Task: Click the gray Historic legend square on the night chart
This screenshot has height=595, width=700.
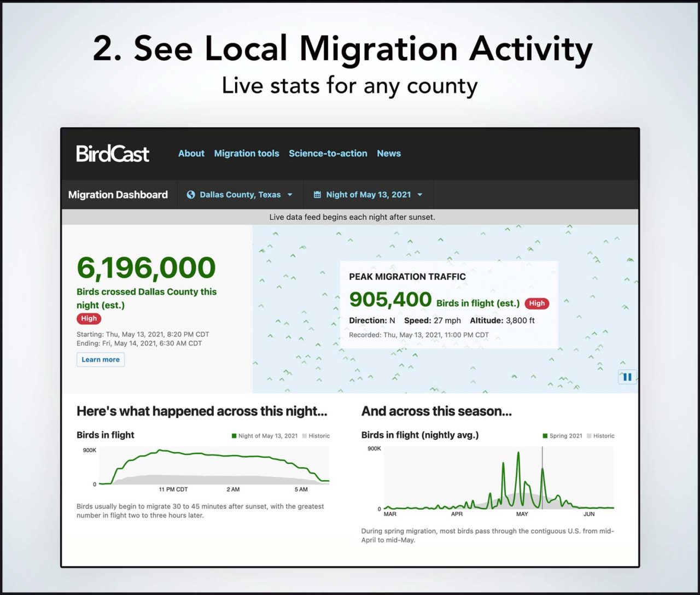Action: [304, 436]
